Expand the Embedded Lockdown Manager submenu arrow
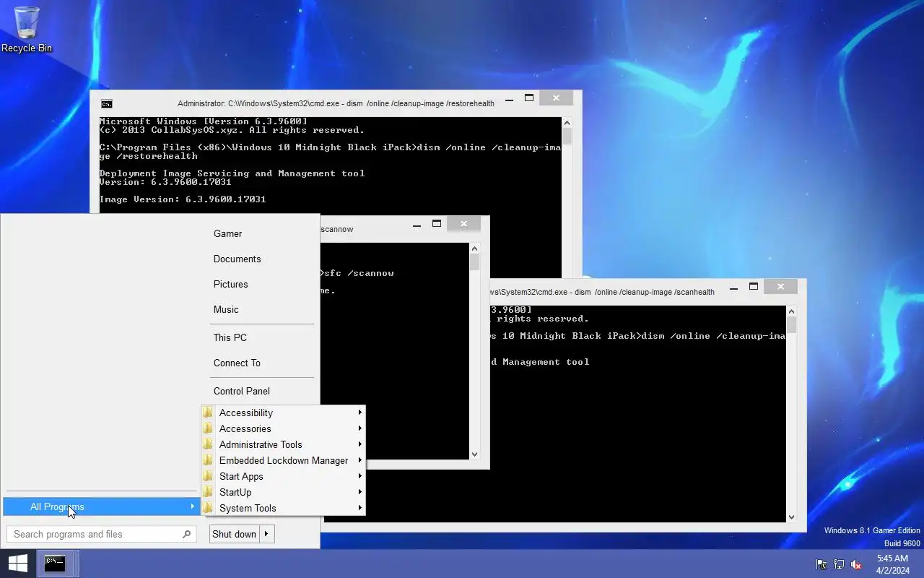 359,460
